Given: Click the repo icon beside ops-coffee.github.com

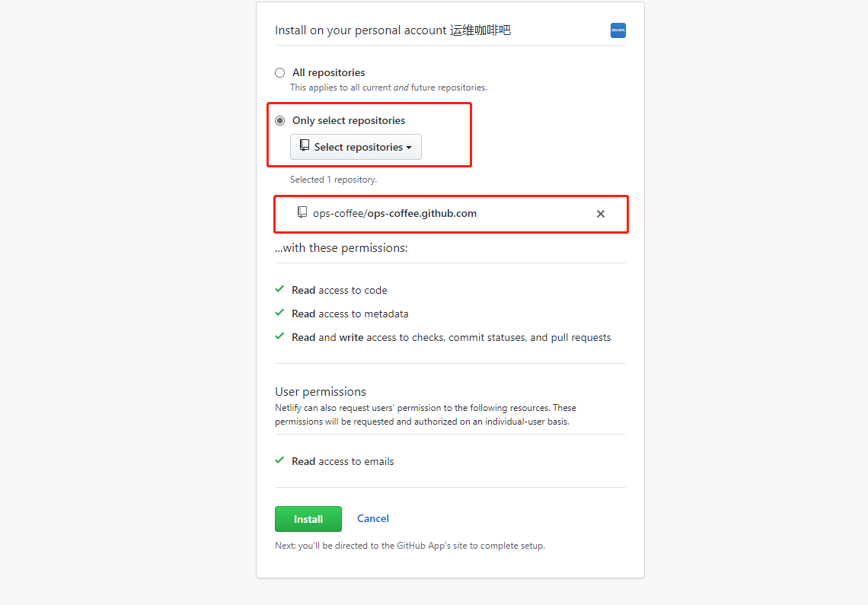Looking at the screenshot, I should (x=302, y=213).
